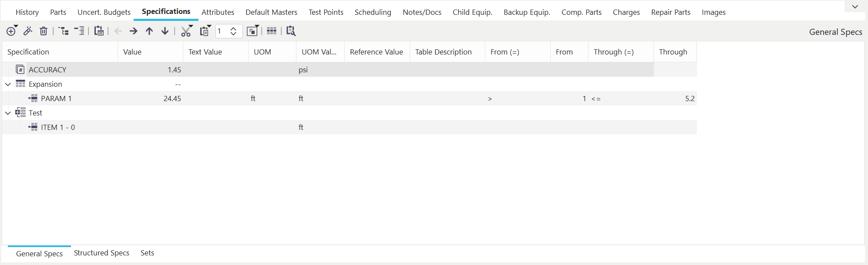This screenshot has width=868, height=265.
Task: Click the collapse tree icon in the toolbar
Action: [x=79, y=31]
